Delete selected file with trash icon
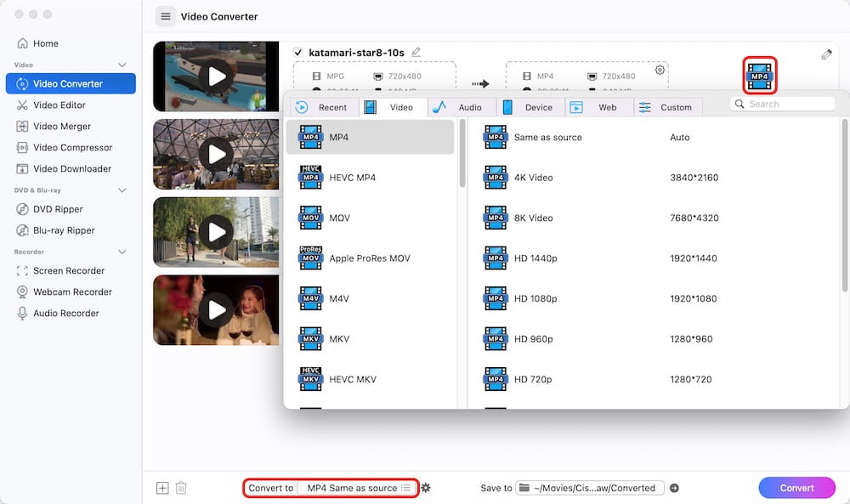Image resolution: width=850 pixels, height=504 pixels. pos(181,488)
